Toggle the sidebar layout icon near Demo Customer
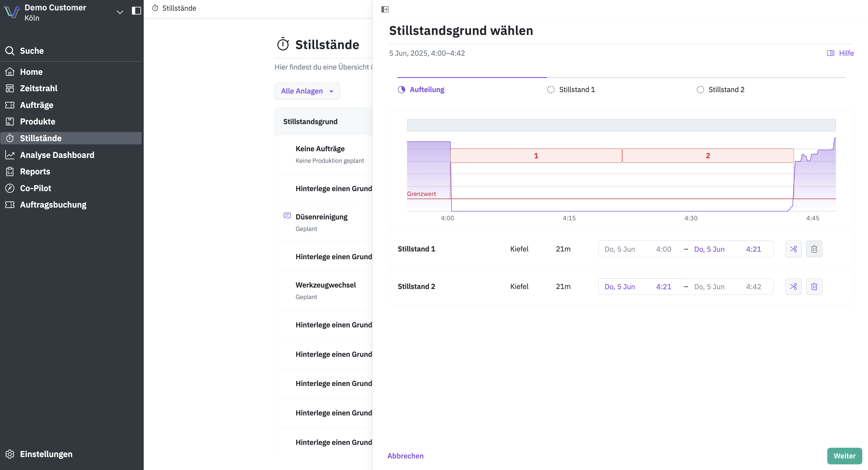 click(x=136, y=11)
